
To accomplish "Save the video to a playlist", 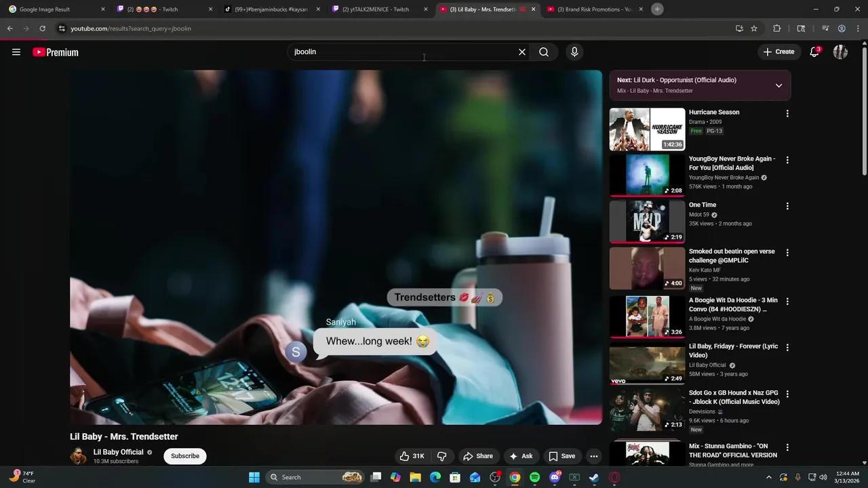I will click(x=561, y=456).
